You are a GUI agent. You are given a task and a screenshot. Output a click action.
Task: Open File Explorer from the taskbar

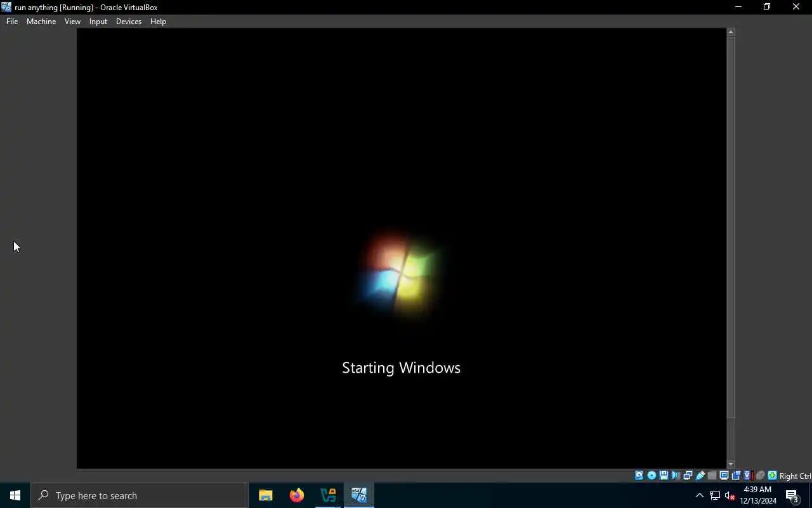[265, 495]
